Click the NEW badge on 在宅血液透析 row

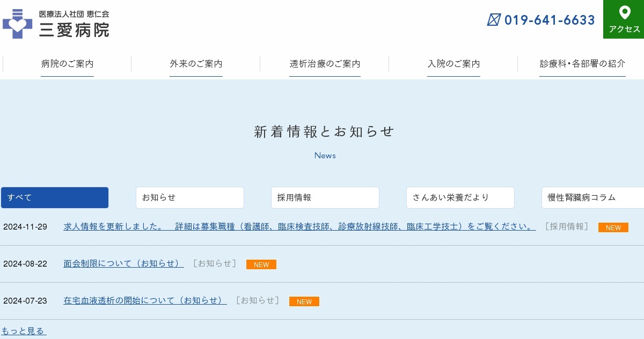[304, 301]
